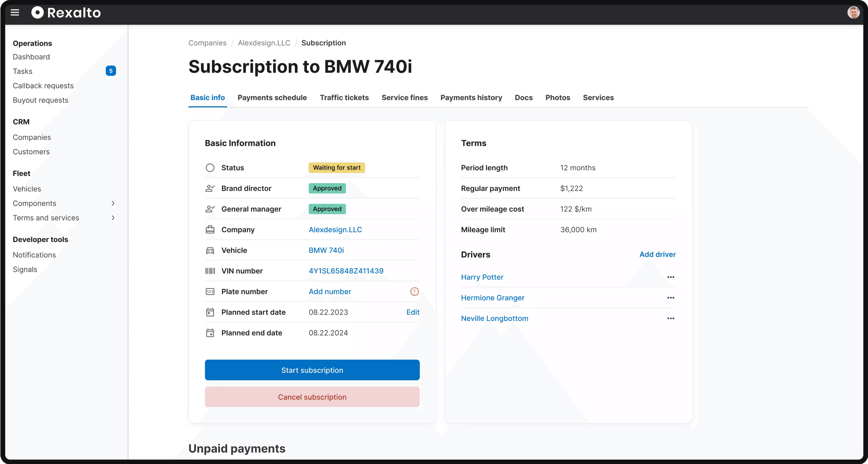
Task: Expand the Terms and services chevron
Action: (113, 218)
